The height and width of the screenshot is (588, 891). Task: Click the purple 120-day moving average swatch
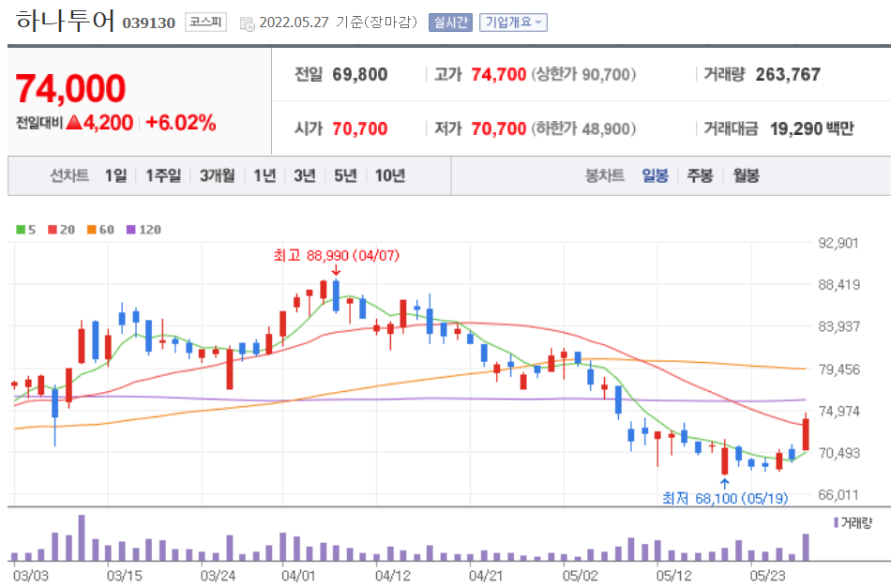pyautogui.click(x=130, y=230)
